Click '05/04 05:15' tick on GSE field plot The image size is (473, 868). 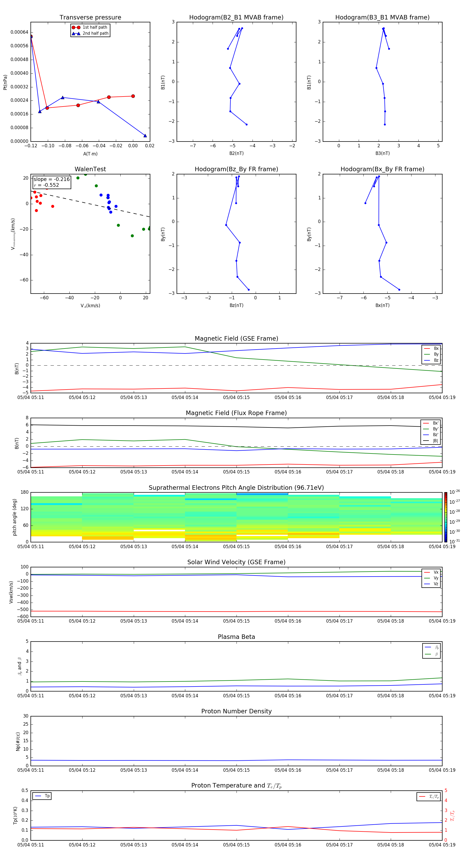pos(236,398)
